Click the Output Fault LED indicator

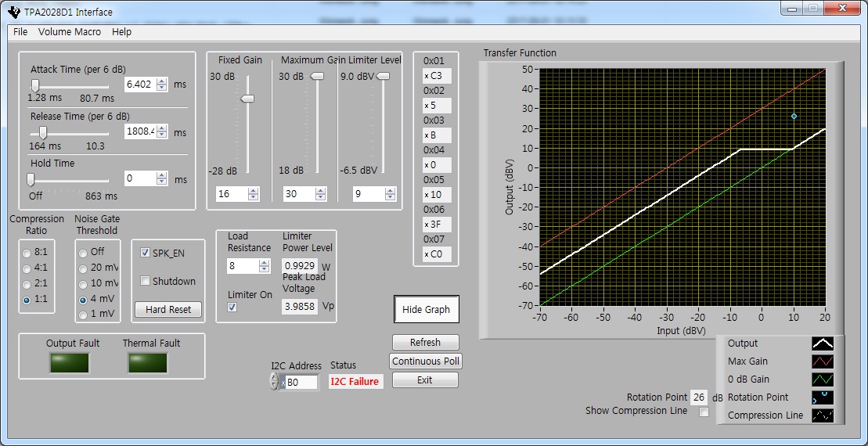(69, 363)
